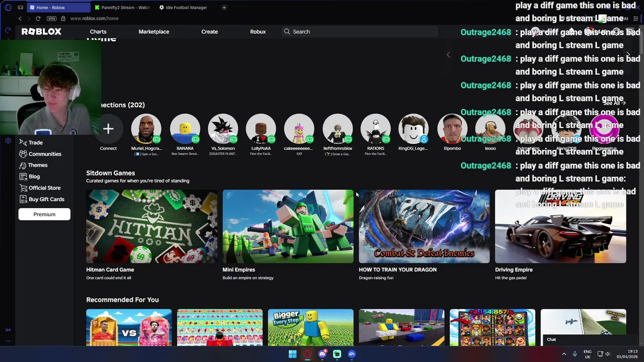Screen dimensions: 644x362
Task: Click the search magnifier icon
Action: (287, 32)
